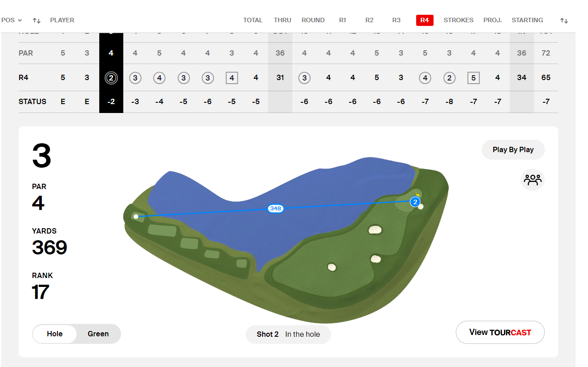This screenshot has width=588, height=367.
Task: Sort by TOTAL column header
Action: pos(252,20)
